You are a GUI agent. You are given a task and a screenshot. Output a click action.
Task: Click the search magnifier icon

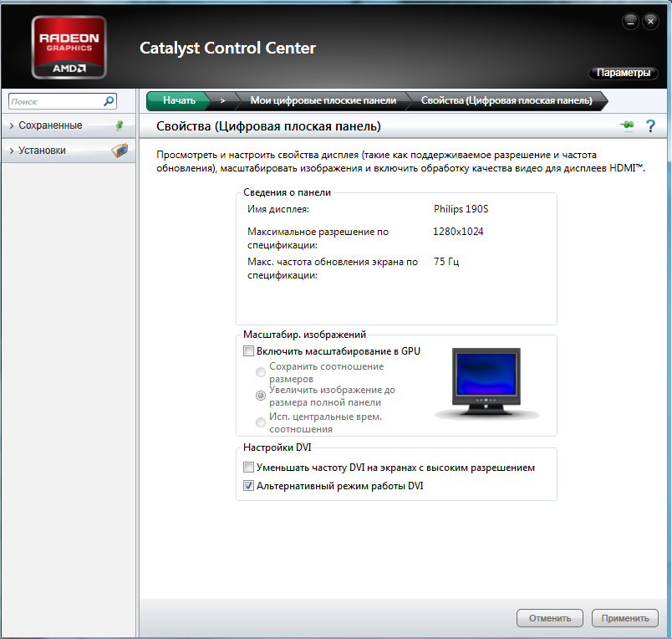[x=109, y=101]
